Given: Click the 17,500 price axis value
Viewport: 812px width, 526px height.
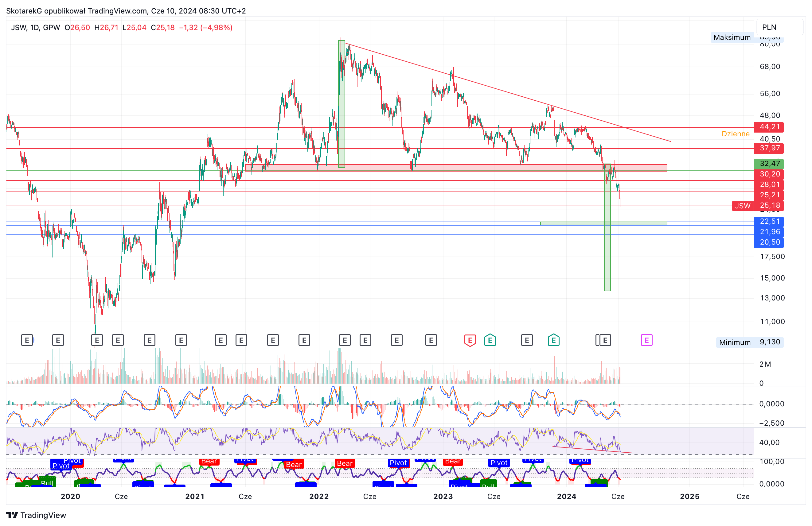Looking at the screenshot, I should (772, 257).
